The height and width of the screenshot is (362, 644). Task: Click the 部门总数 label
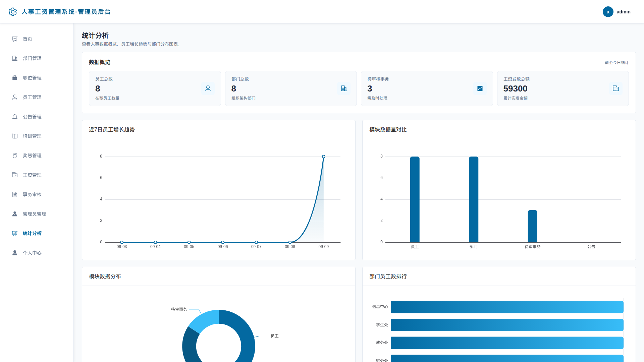[x=240, y=79]
